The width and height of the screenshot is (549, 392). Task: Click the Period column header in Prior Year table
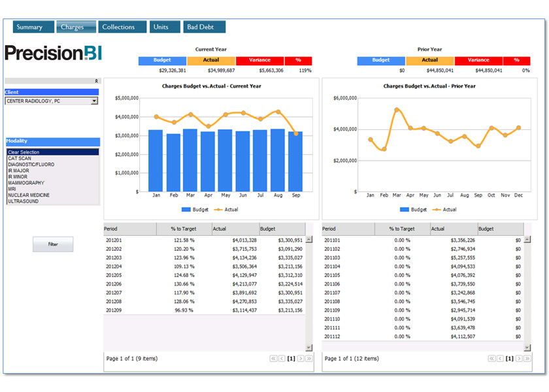348,229
